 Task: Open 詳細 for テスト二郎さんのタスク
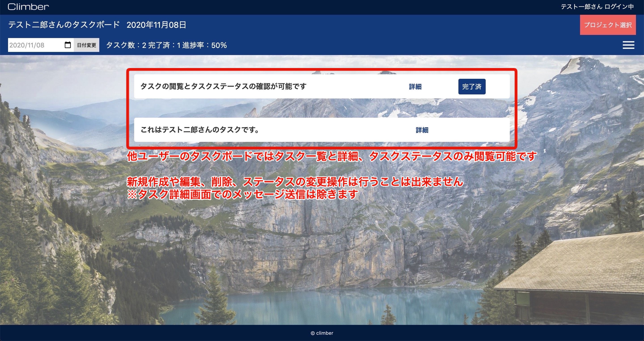pyautogui.click(x=422, y=130)
